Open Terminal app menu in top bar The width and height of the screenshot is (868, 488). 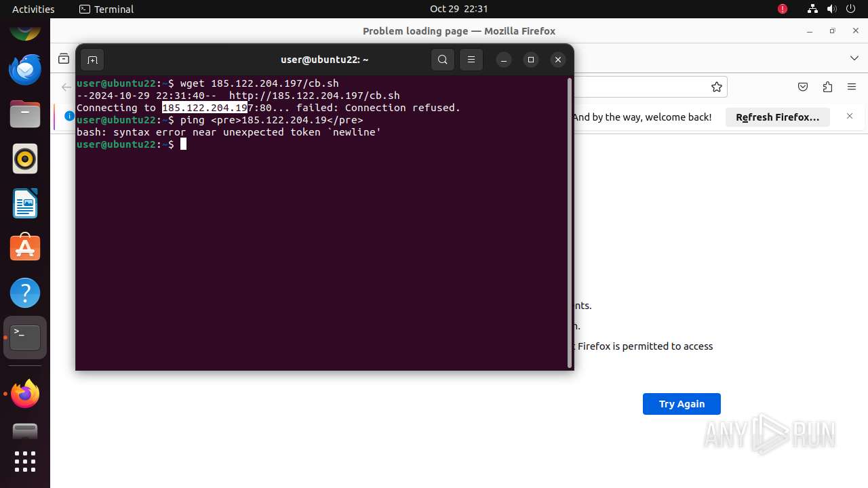[106, 9]
